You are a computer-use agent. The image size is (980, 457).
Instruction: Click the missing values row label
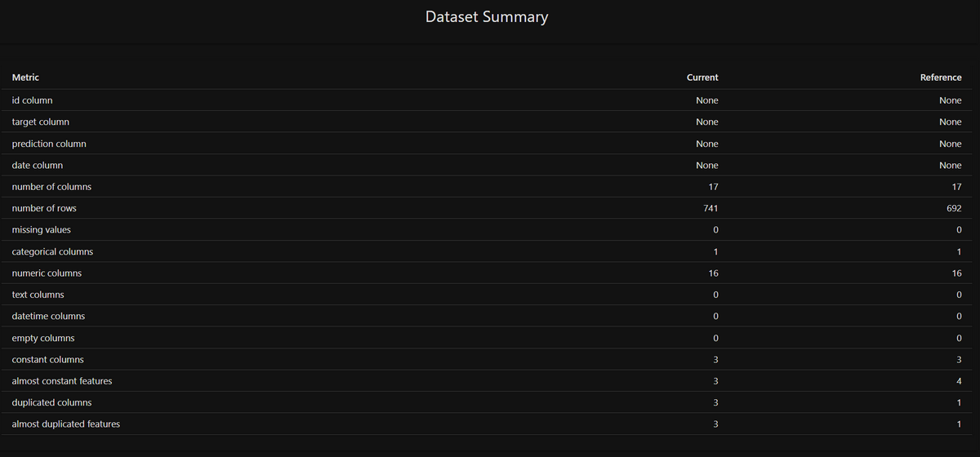click(x=42, y=230)
